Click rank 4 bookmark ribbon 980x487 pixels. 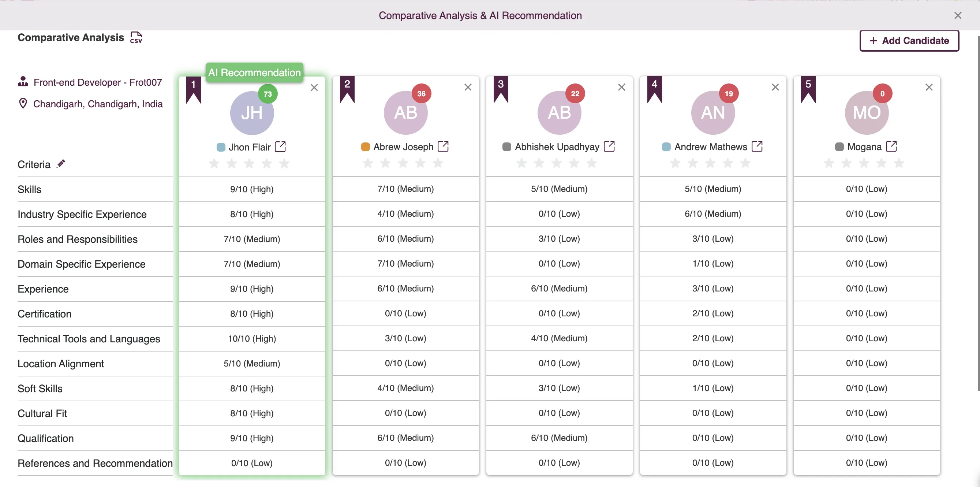[x=654, y=89]
